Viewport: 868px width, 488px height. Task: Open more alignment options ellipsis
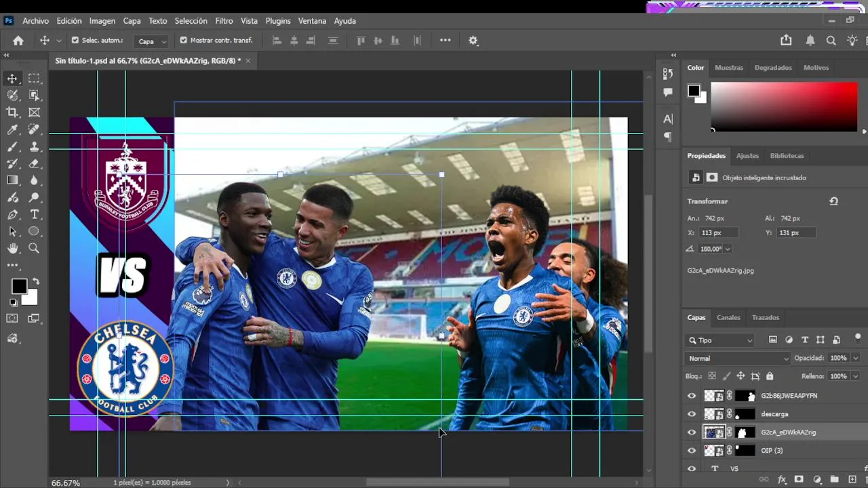445,40
